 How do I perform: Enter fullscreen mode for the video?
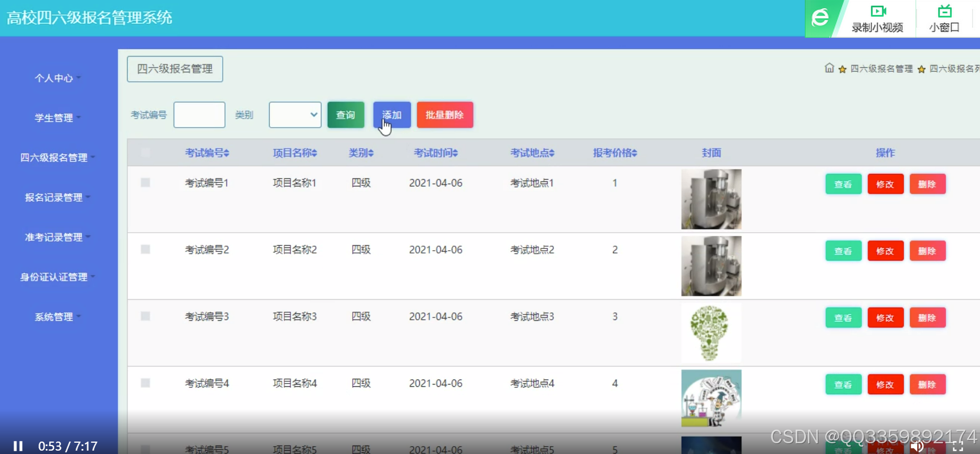pyautogui.click(x=958, y=447)
